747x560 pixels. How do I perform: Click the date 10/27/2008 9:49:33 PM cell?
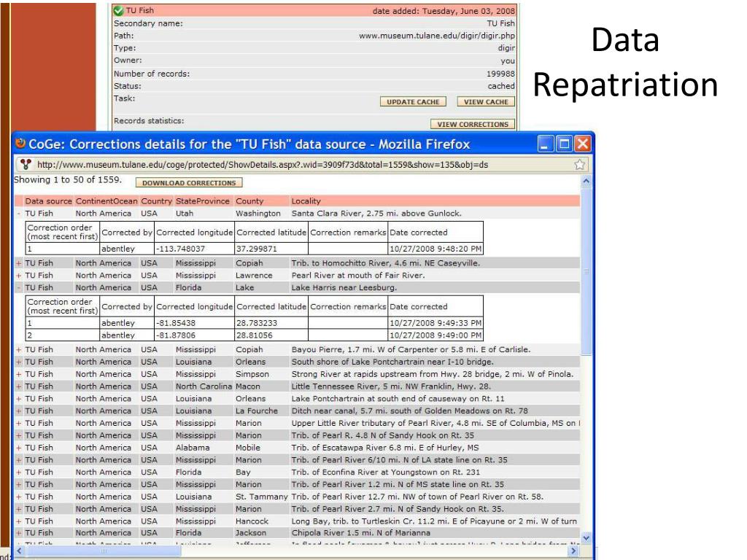click(436, 323)
